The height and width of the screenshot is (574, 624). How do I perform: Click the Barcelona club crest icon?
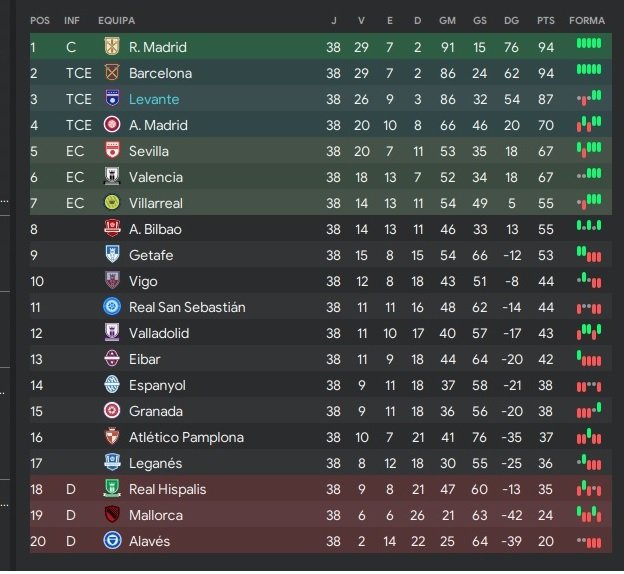112,73
